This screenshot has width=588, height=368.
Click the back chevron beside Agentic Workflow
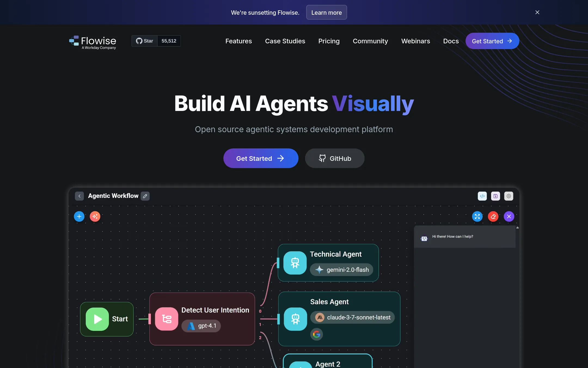(79, 196)
